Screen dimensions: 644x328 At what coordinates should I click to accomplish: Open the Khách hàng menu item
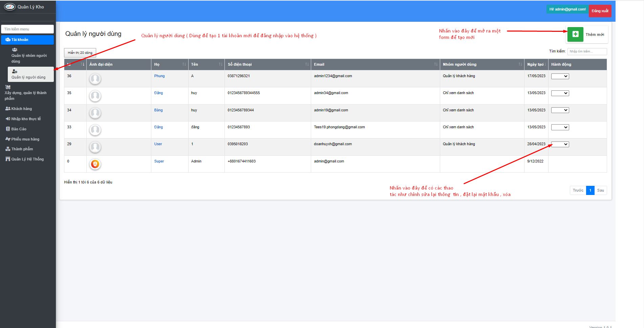pyautogui.click(x=27, y=109)
